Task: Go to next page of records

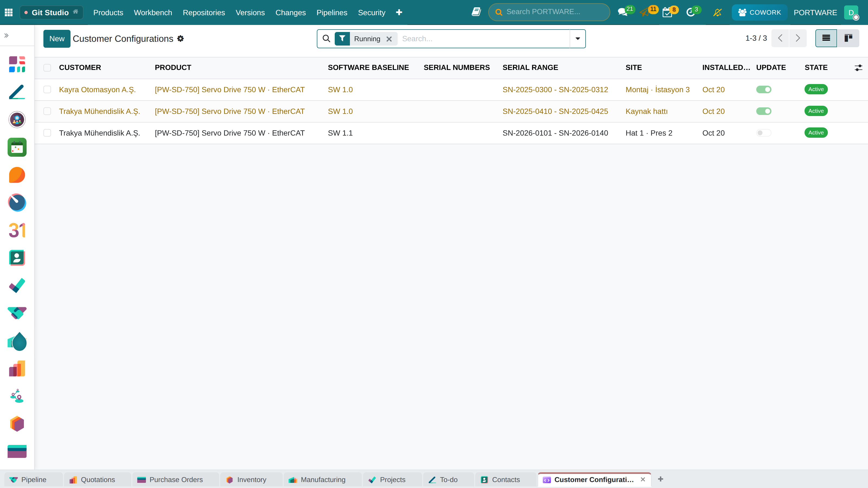Action: pos(797,38)
